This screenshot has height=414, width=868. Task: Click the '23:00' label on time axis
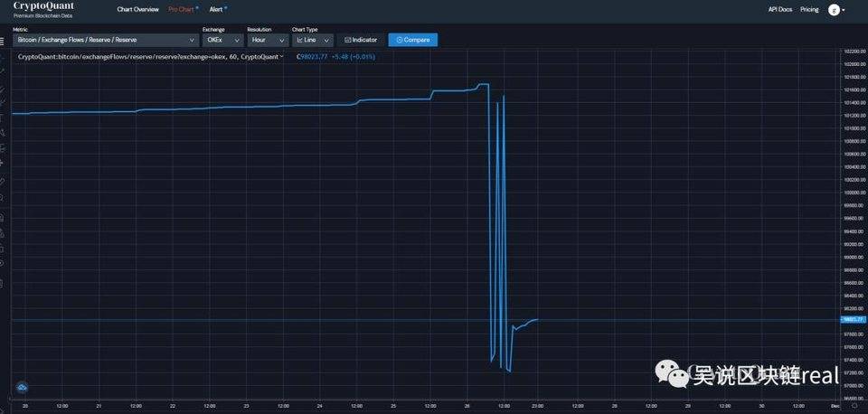(539, 406)
